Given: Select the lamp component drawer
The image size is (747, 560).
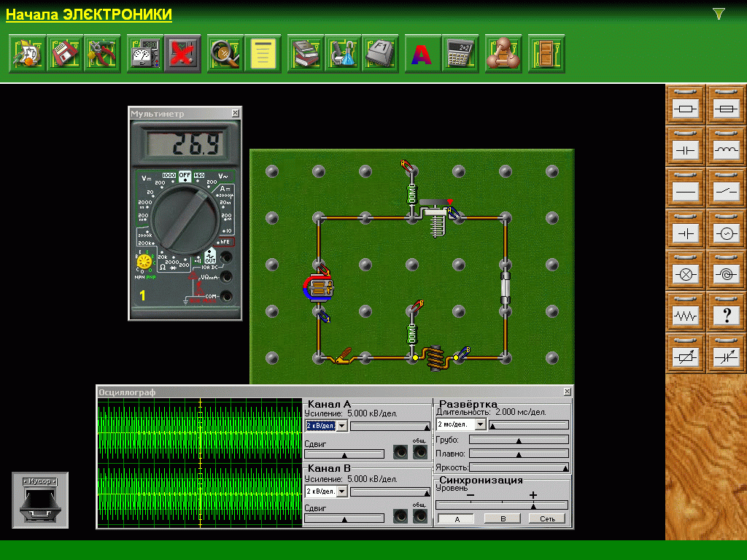Looking at the screenshot, I should 686,275.
